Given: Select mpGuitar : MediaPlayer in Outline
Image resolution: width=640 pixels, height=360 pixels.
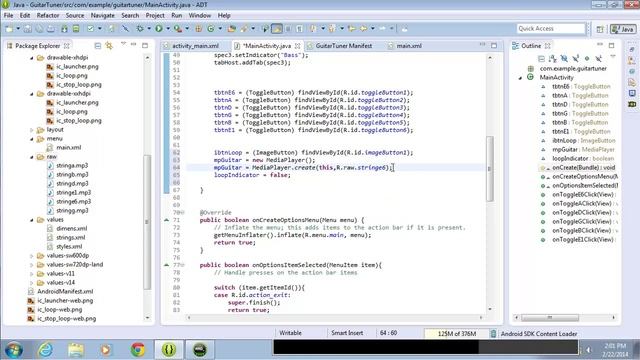Looking at the screenshot, I should point(583,150).
